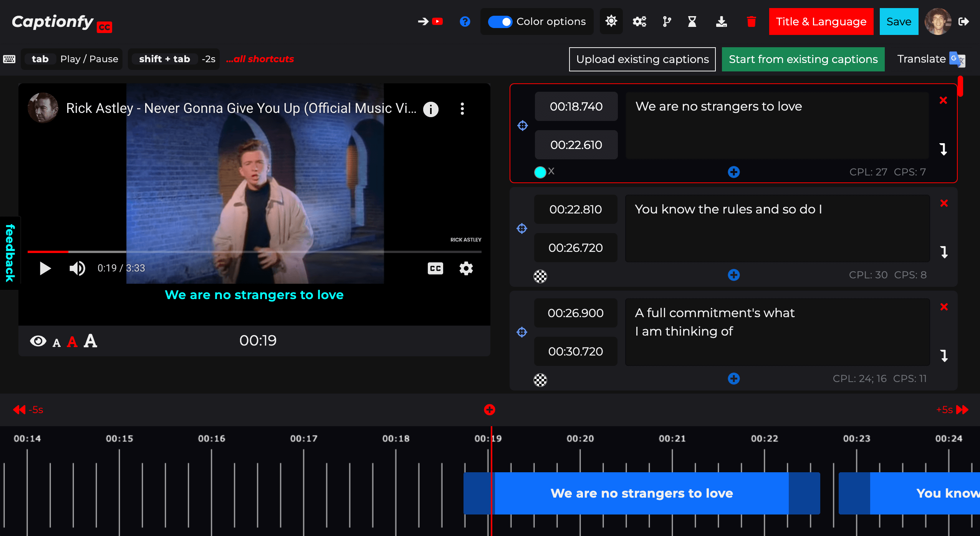Edit start time 00:26.900

click(576, 313)
